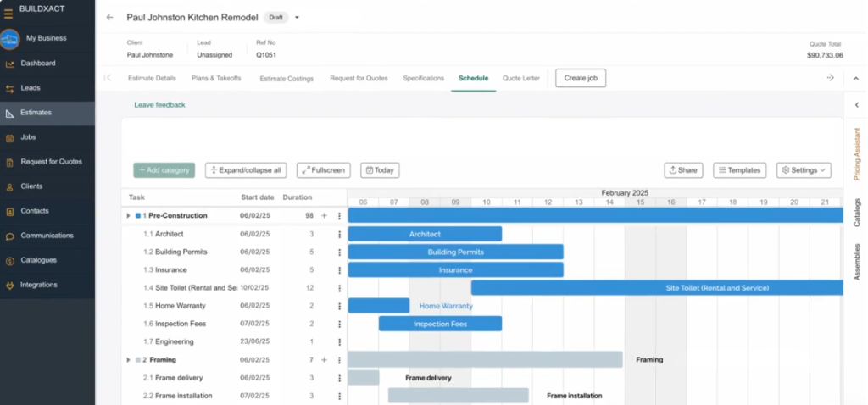Click the blue Pre-Construction color square
This screenshot has width=868, height=405.
pos(138,216)
